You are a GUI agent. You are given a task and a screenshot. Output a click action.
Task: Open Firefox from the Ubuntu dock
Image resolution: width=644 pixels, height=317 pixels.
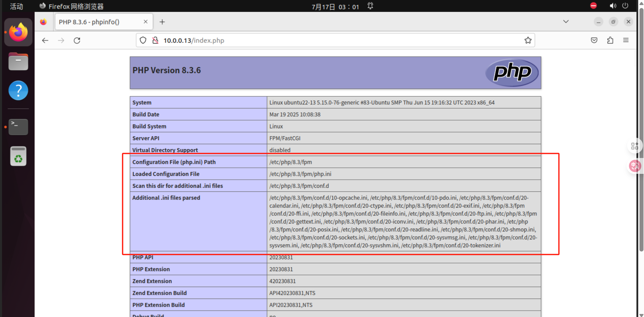pyautogui.click(x=18, y=32)
